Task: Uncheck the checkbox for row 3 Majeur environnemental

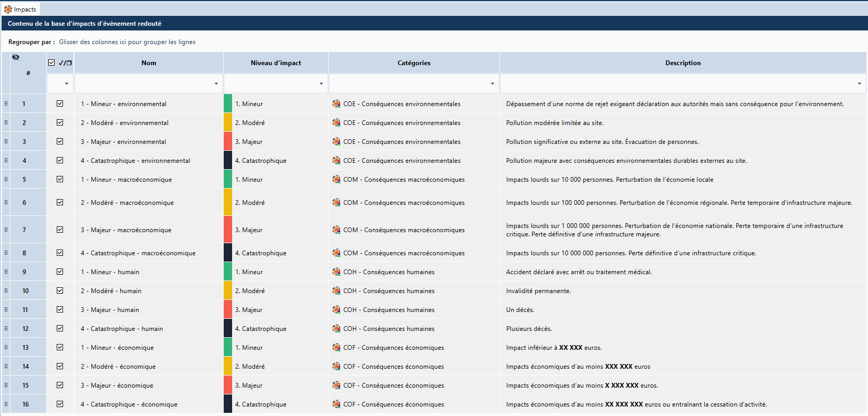Action: click(x=60, y=141)
